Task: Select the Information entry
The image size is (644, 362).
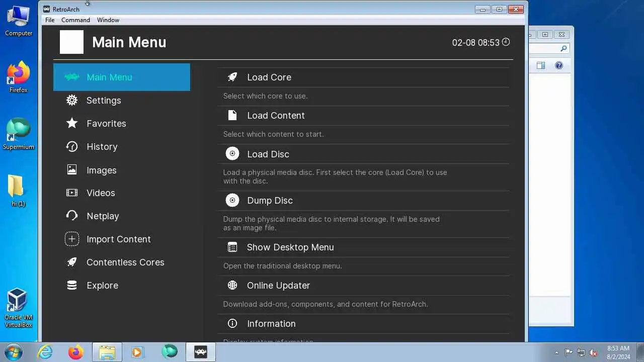Action: point(363,323)
